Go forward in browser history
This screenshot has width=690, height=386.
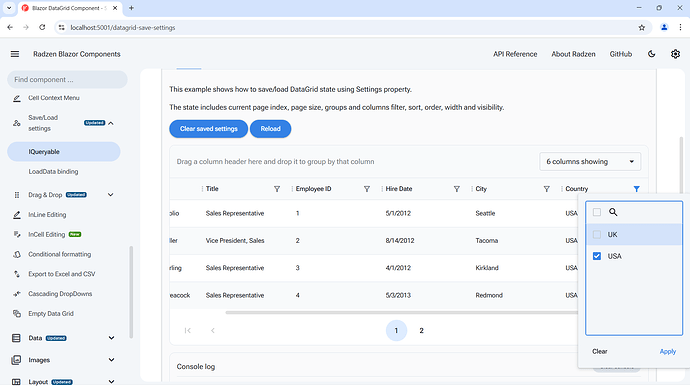pyautogui.click(x=26, y=27)
